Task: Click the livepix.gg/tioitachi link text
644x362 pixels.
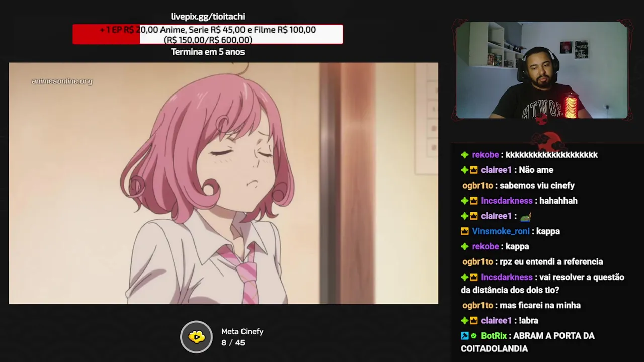Action: pyautogui.click(x=208, y=17)
